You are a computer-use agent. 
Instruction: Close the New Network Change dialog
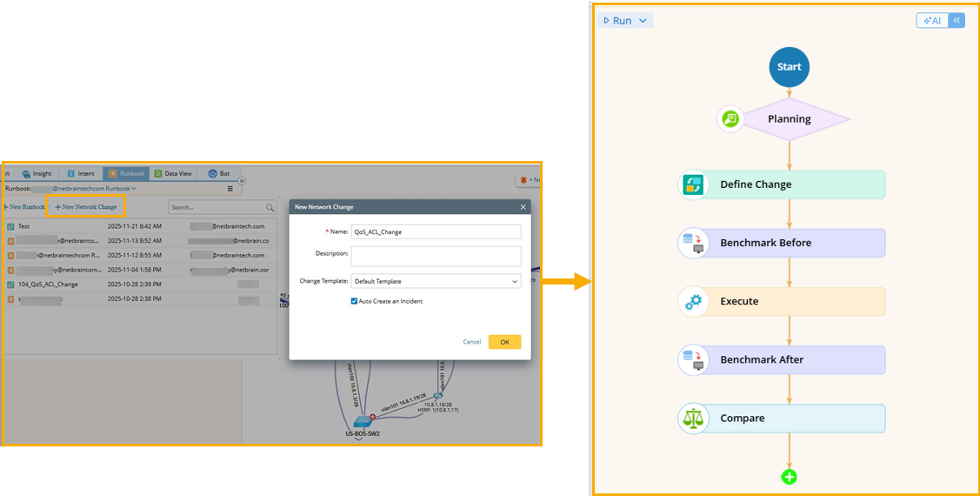click(x=523, y=207)
